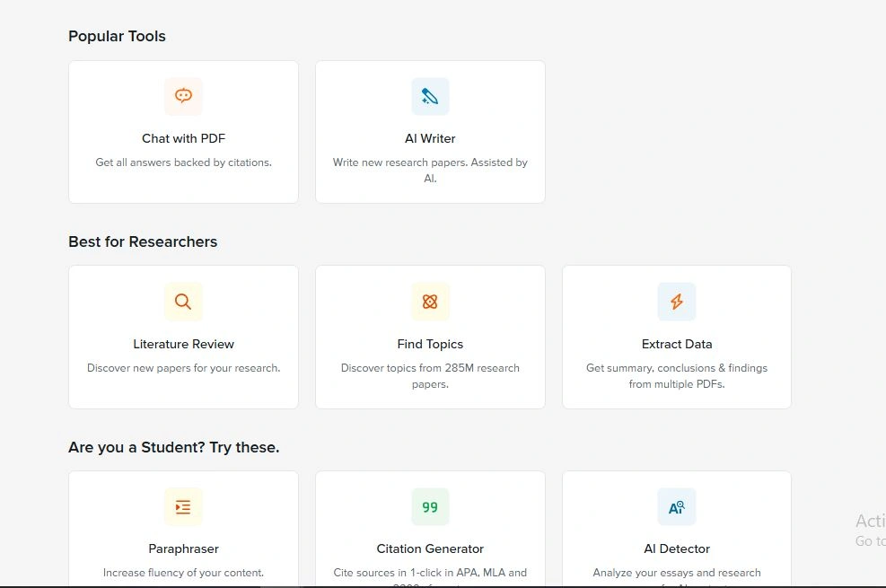
Task: Click the Literature Review magnifier icon
Action: point(183,302)
